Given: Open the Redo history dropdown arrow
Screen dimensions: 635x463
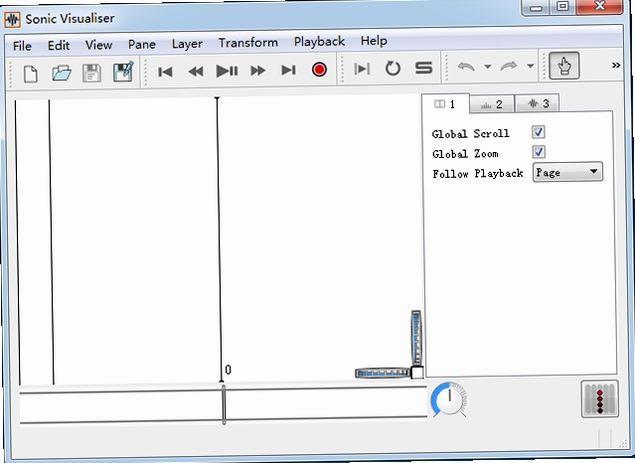Looking at the screenshot, I should point(530,65).
